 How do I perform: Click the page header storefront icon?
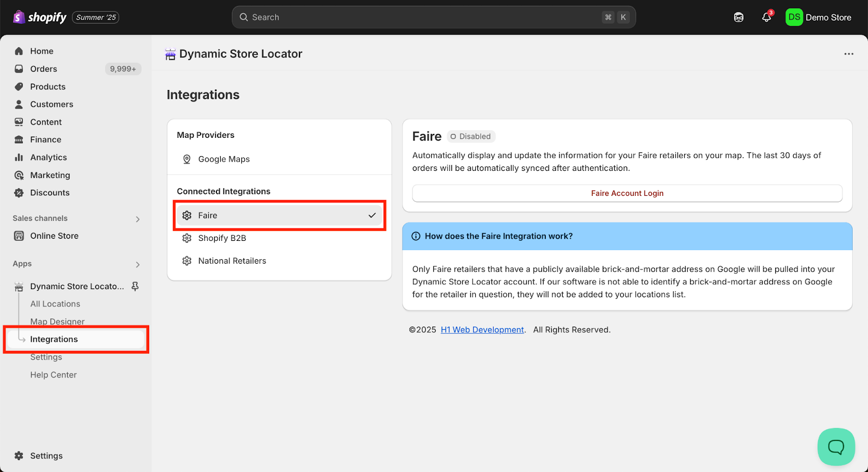click(x=170, y=54)
